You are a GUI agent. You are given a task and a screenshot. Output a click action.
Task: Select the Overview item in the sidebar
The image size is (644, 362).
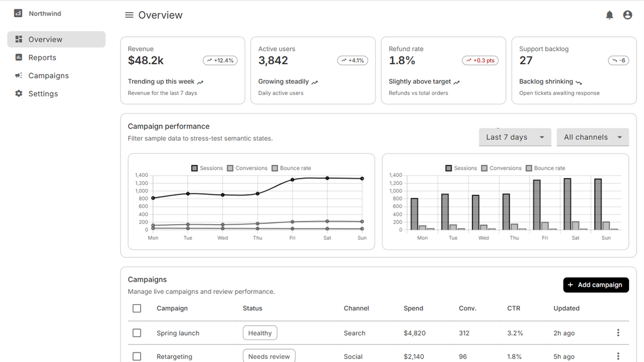click(x=56, y=39)
